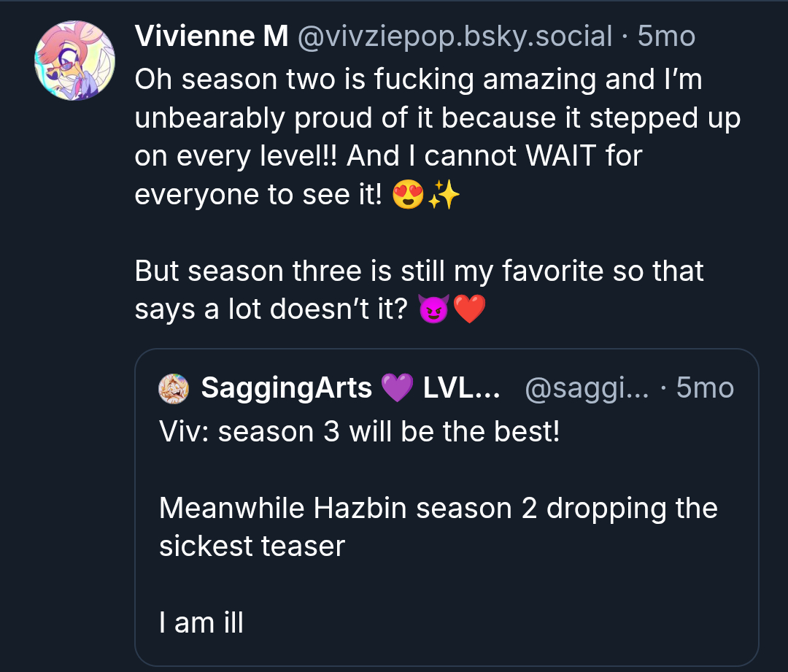This screenshot has width=788, height=672.
Task: Click "Viv: season 3 will be the best!"
Action: (x=359, y=432)
